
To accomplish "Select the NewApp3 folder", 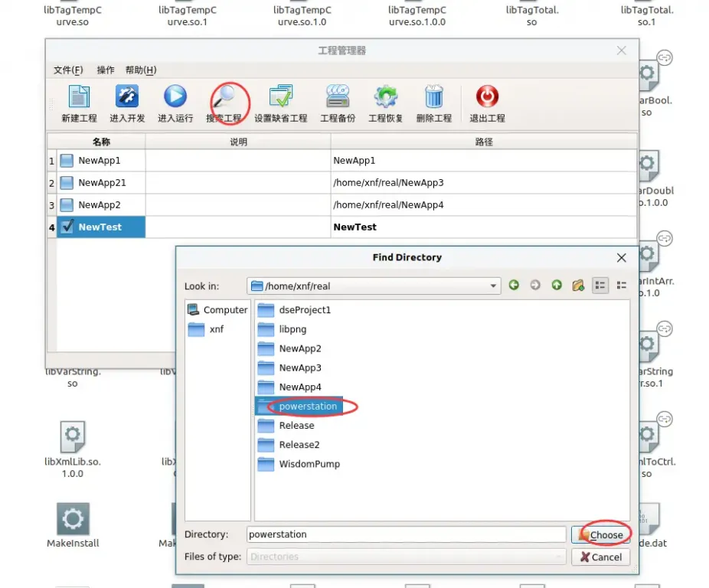I will pos(289,367).
